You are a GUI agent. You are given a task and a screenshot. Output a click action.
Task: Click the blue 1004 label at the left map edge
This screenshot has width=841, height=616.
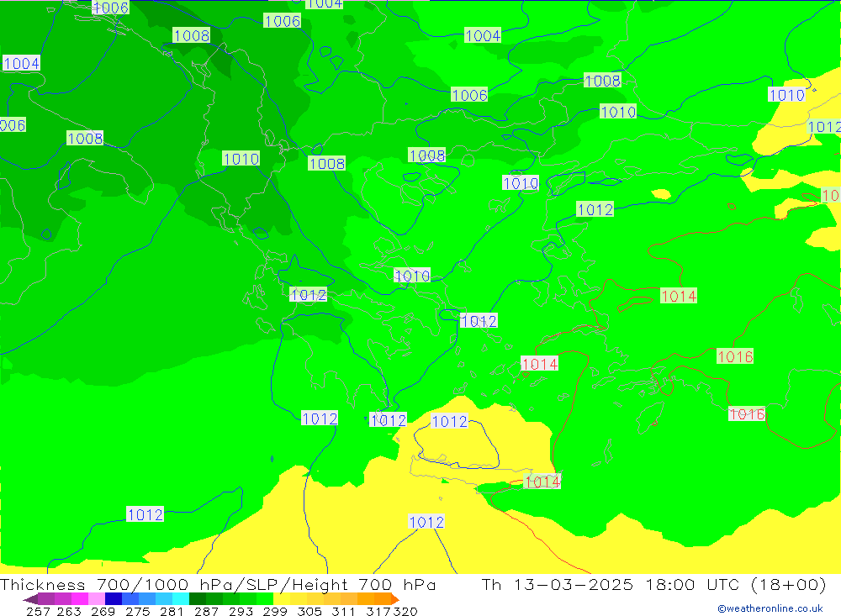(x=21, y=63)
